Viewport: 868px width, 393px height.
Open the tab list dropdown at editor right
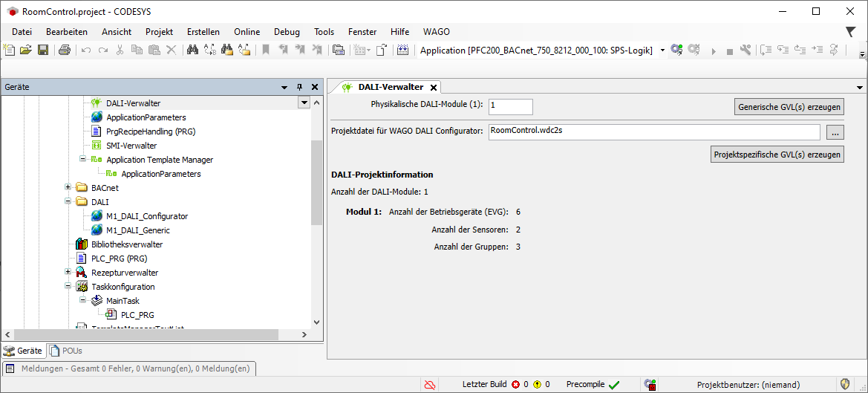click(x=860, y=87)
